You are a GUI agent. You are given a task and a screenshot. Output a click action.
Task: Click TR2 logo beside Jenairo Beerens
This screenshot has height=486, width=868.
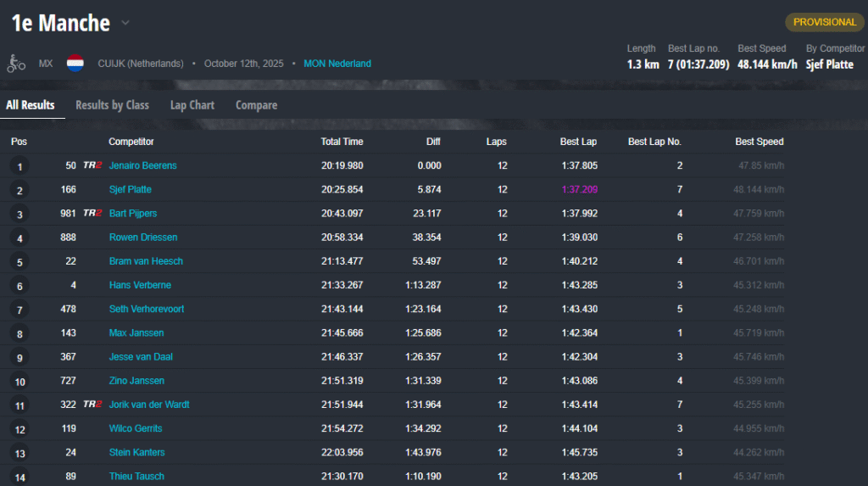[x=92, y=165]
